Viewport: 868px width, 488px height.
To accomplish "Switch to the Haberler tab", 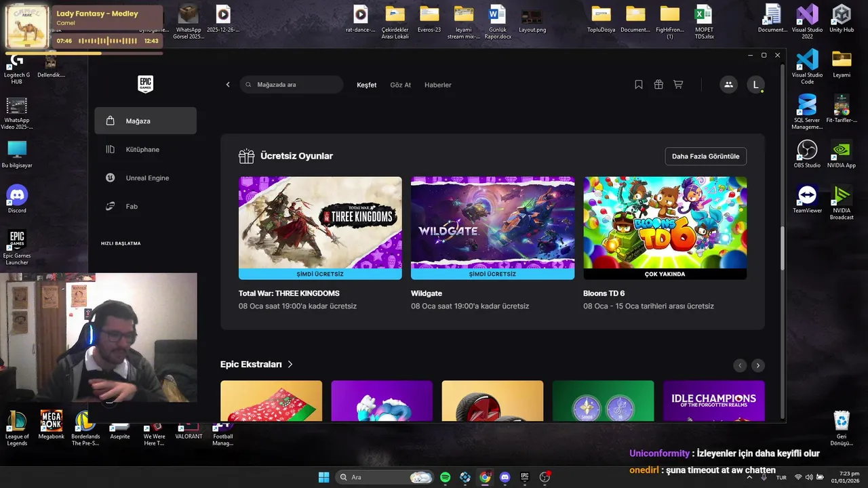I will pos(438,85).
